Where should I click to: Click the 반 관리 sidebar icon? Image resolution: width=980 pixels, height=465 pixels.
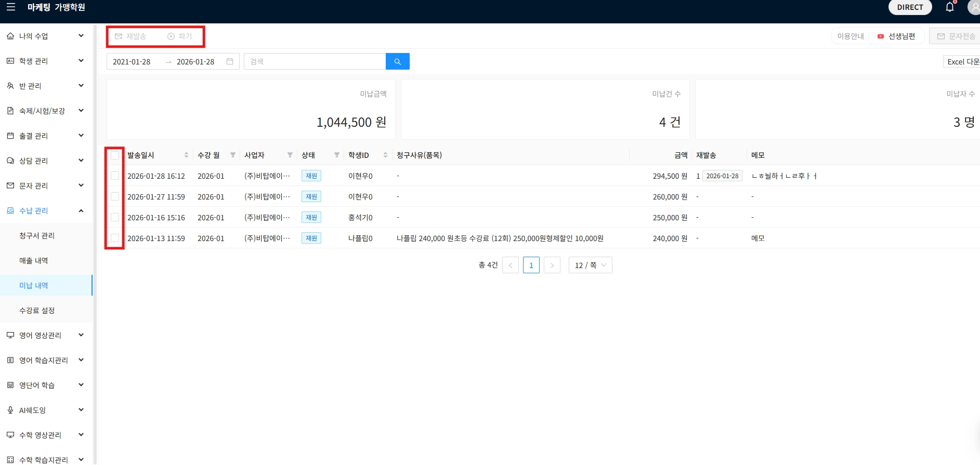coord(10,86)
